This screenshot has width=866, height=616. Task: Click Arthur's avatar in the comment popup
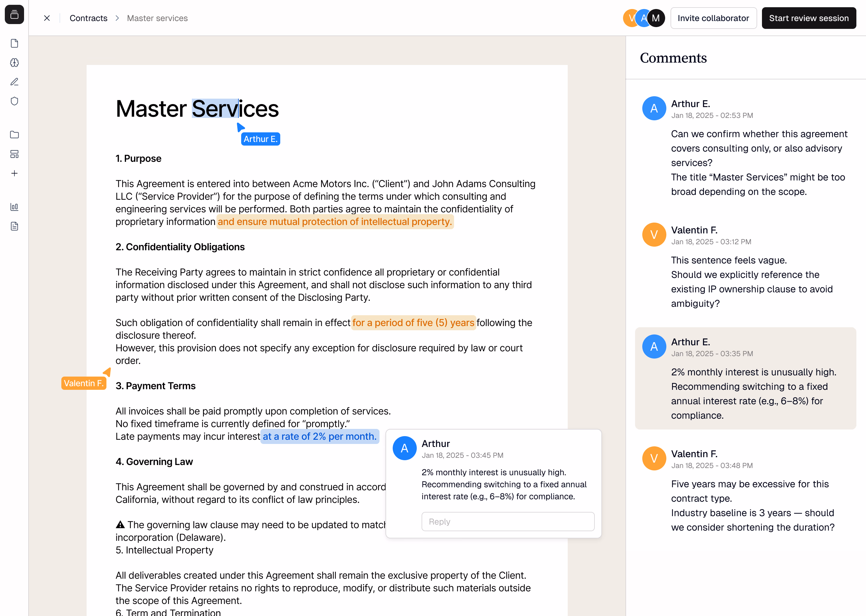[x=404, y=448]
